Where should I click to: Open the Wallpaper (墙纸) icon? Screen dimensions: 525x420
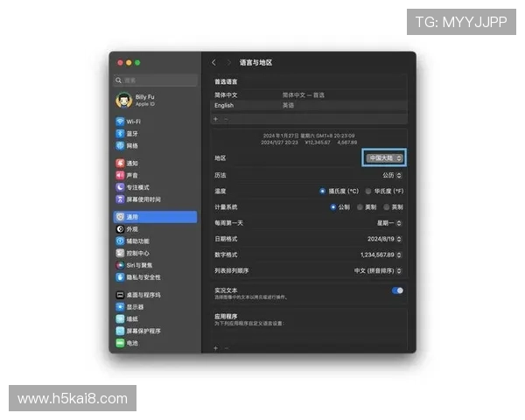coord(120,318)
